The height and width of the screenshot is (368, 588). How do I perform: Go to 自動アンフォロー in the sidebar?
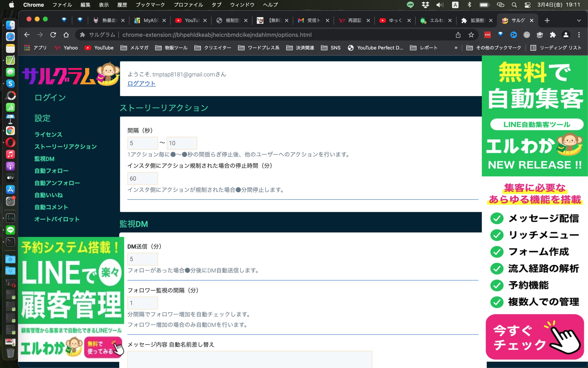click(x=57, y=183)
